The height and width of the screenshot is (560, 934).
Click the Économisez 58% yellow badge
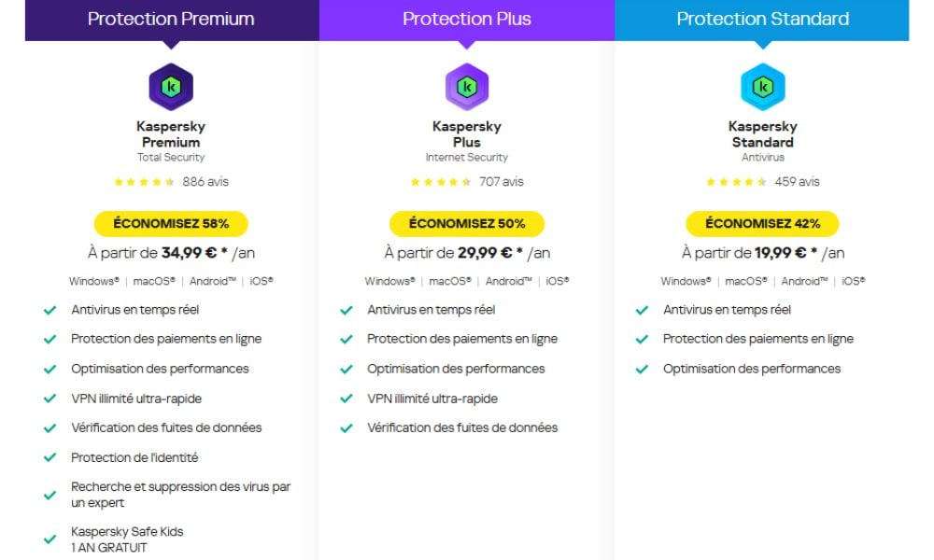[x=171, y=224]
